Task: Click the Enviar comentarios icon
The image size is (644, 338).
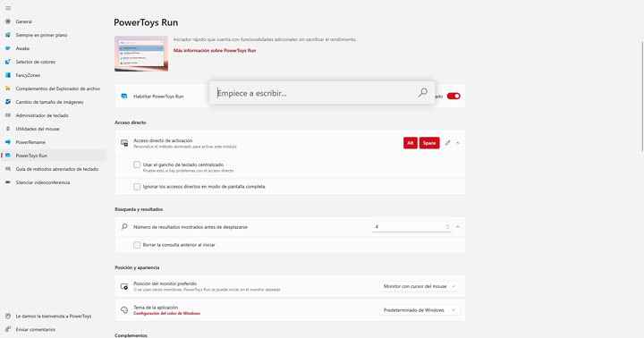Action: [8, 329]
